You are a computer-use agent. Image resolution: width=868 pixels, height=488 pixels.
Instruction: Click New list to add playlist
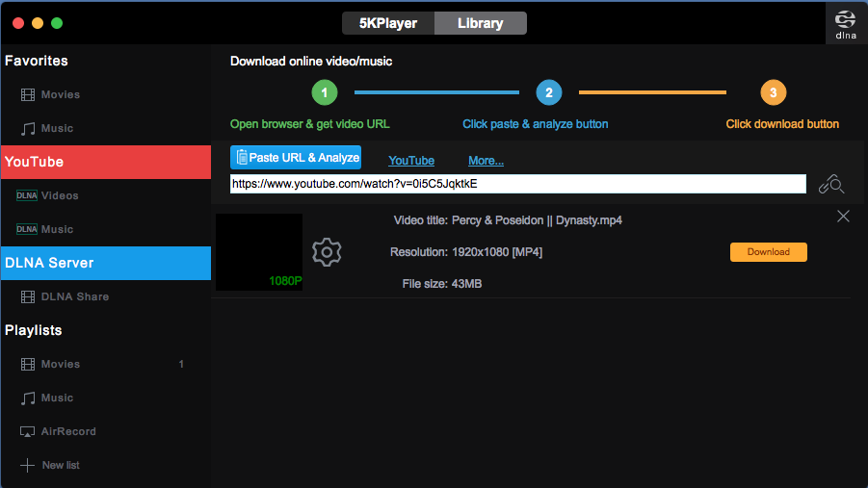(x=106, y=465)
